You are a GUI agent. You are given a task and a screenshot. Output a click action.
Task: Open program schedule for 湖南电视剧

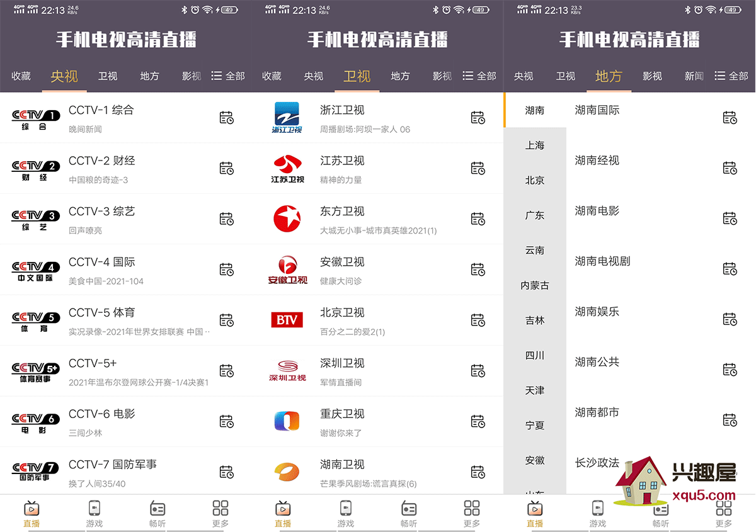(x=730, y=269)
